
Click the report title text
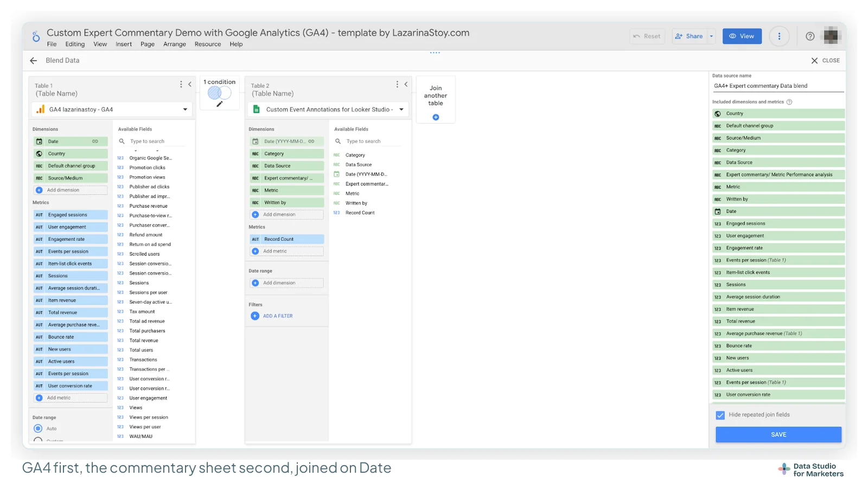click(258, 33)
